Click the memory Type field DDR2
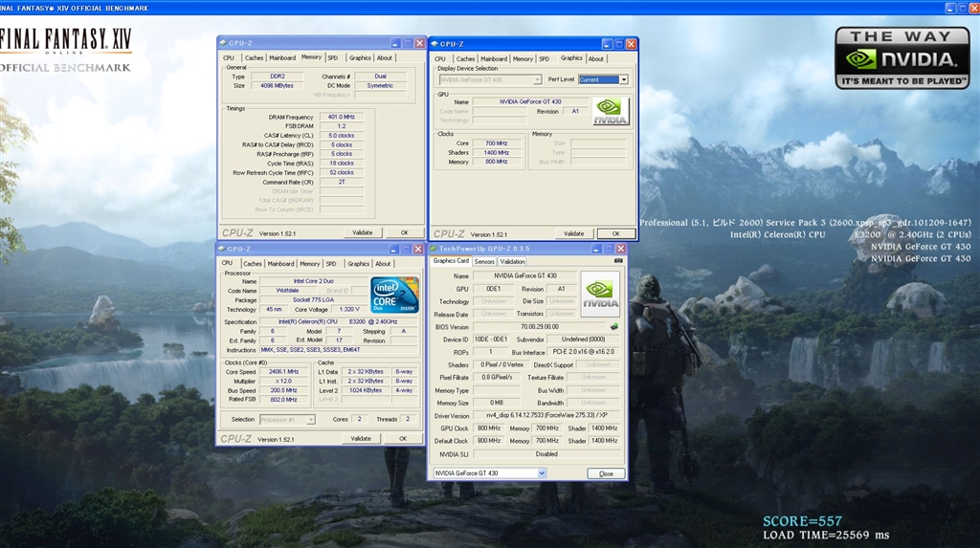This screenshot has height=548, width=980. [x=277, y=77]
